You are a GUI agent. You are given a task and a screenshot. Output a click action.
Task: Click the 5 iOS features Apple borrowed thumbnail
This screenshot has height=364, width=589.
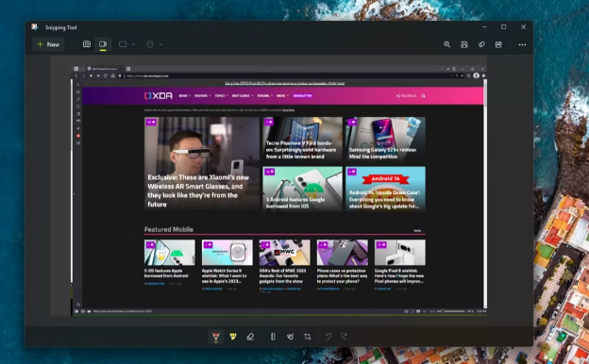pos(170,253)
